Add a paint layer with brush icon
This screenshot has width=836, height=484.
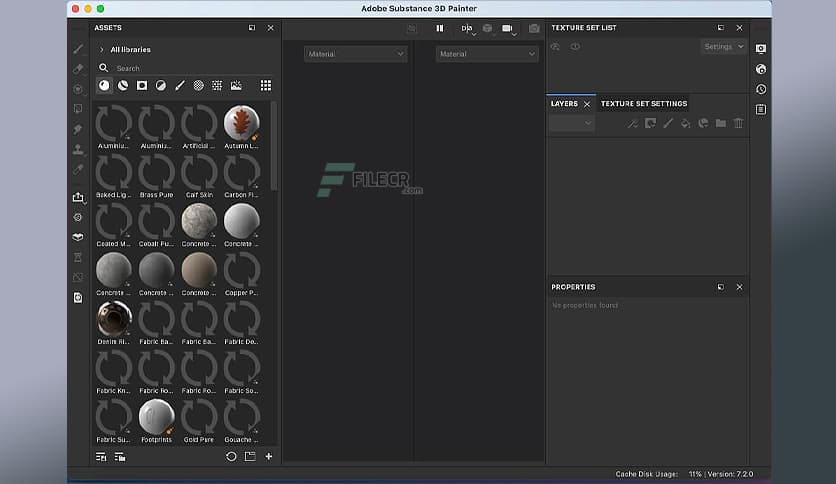(x=668, y=124)
